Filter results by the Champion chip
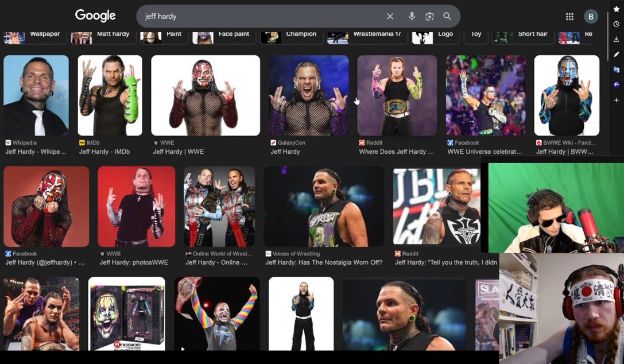The height and width of the screenshot is (364, 624). [290, 36]
